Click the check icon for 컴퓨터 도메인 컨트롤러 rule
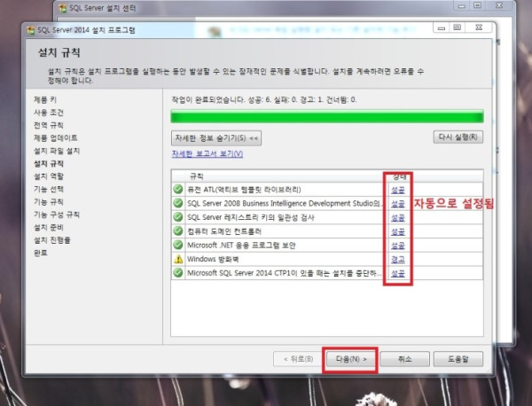This screenshot has height=406, width=532. coord(178,230)
